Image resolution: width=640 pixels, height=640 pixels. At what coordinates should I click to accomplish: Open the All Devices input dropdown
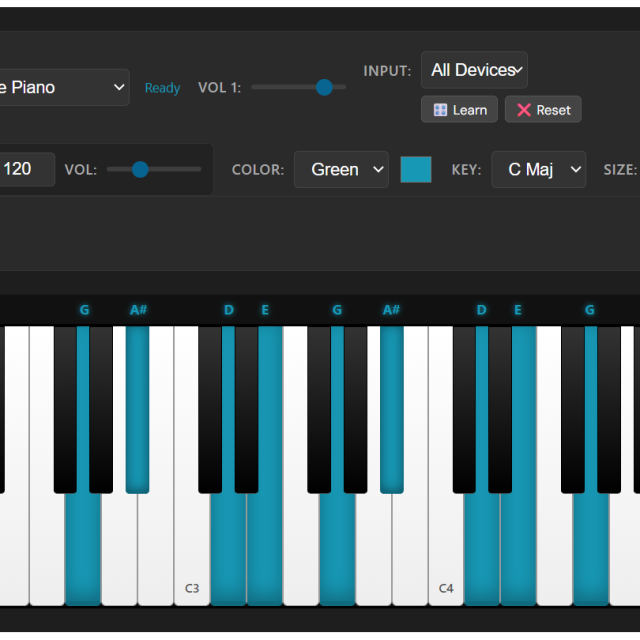[474, 70]
